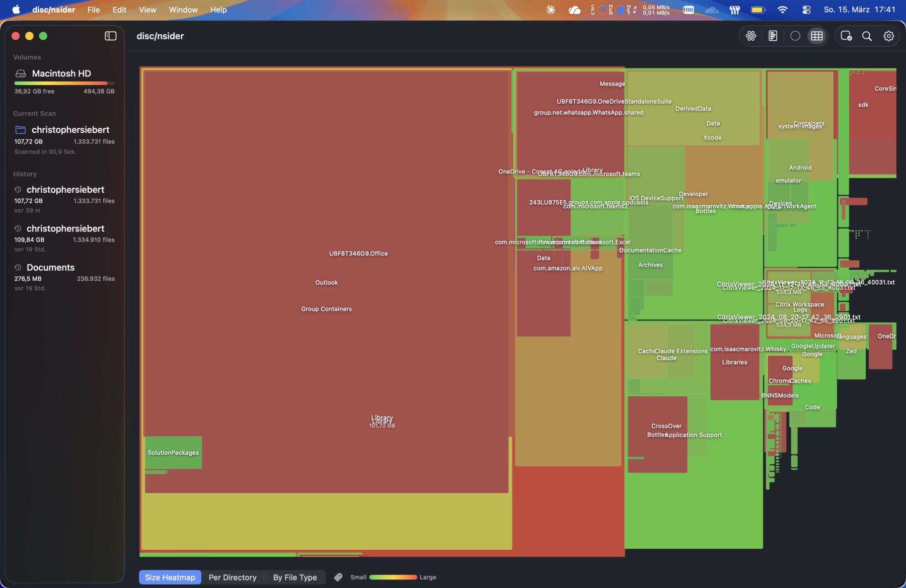906x588 pixels.
Task: Open the Window menu
Action: [x=183, y=10]
